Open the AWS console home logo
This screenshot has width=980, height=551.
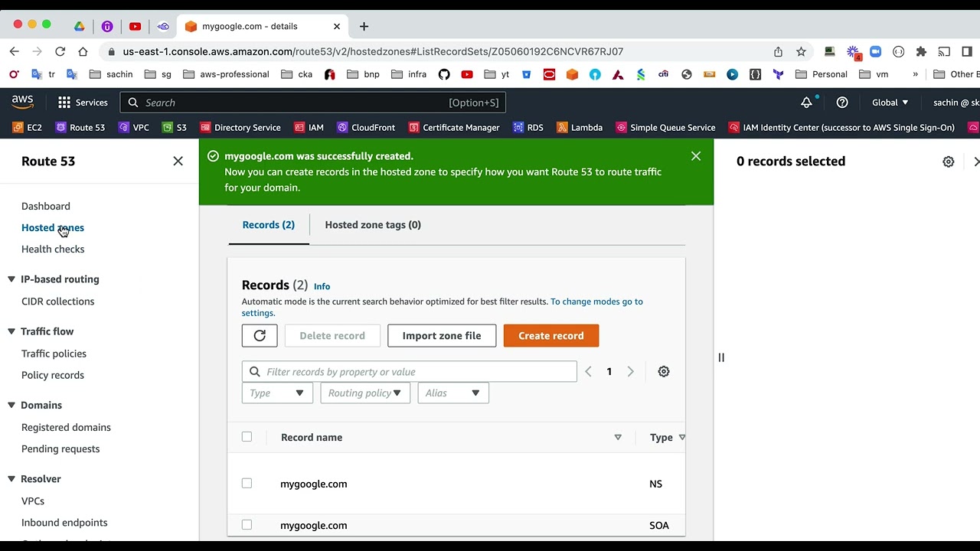coord(22,102)
